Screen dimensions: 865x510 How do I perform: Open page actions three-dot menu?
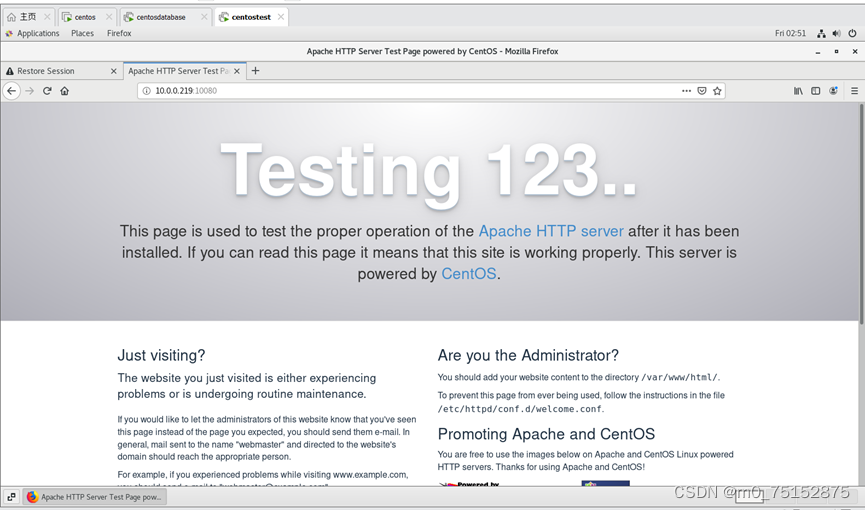click(x=686, y=91)
